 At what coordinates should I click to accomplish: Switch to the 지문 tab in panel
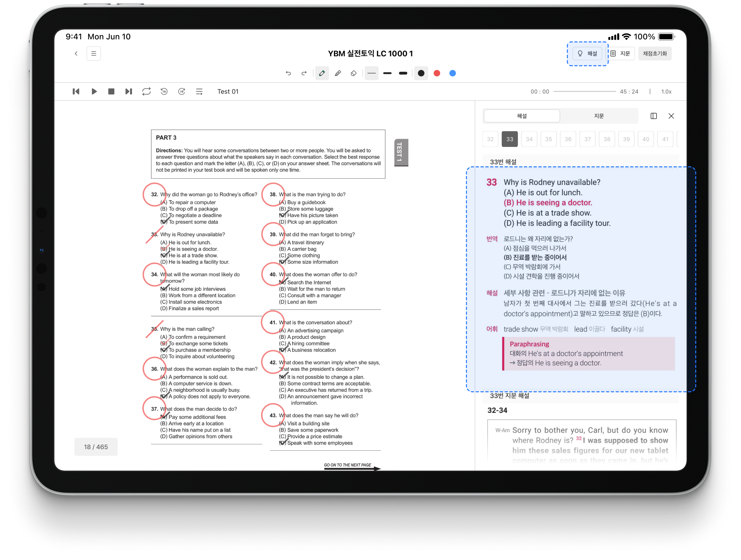[599, 116]
